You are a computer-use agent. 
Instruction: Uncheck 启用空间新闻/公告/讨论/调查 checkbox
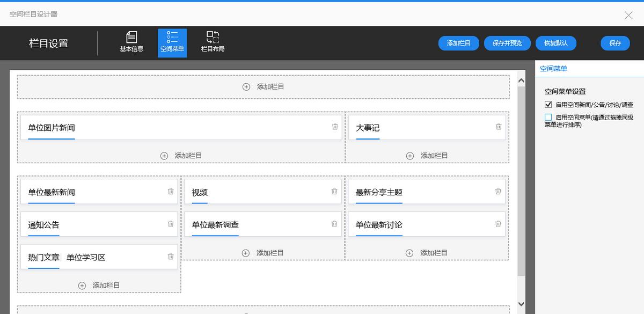tap(548, 105)
